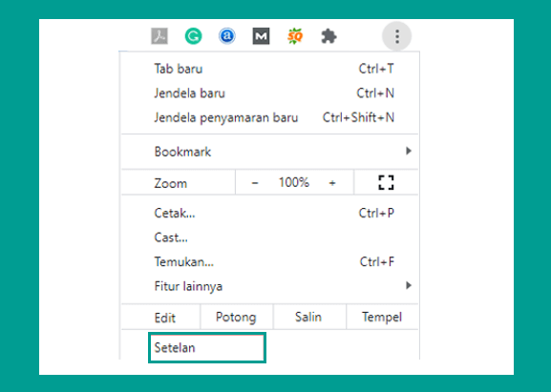Click the Cast... option
Image resolution: width=551 pixels, height=392 pixels.
point(269,237)
